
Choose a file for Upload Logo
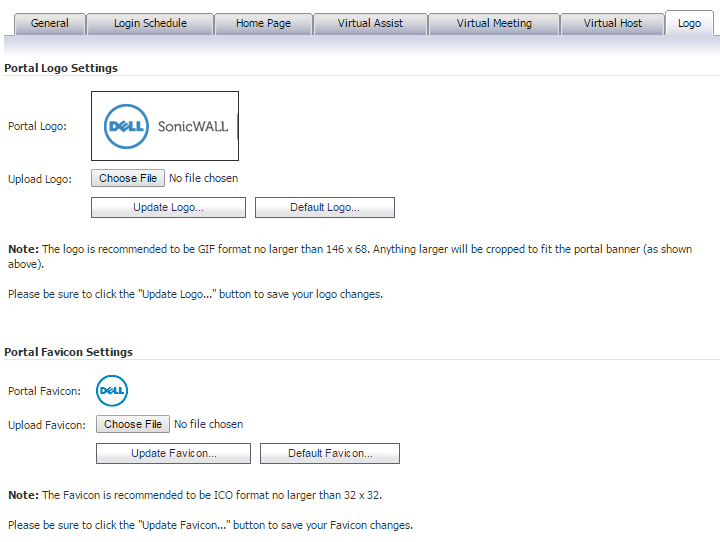click(x=128, y=178)
